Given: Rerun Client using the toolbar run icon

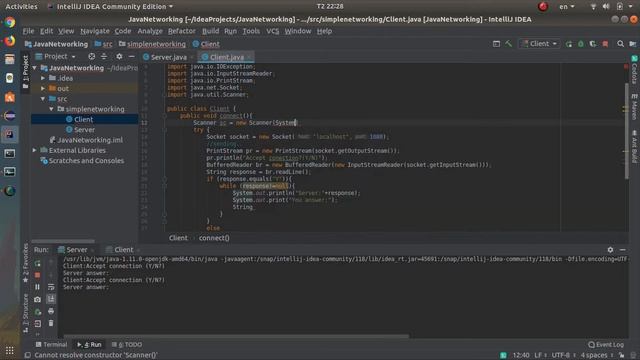Looking at the screenshot, I should [x=569, y=44].
